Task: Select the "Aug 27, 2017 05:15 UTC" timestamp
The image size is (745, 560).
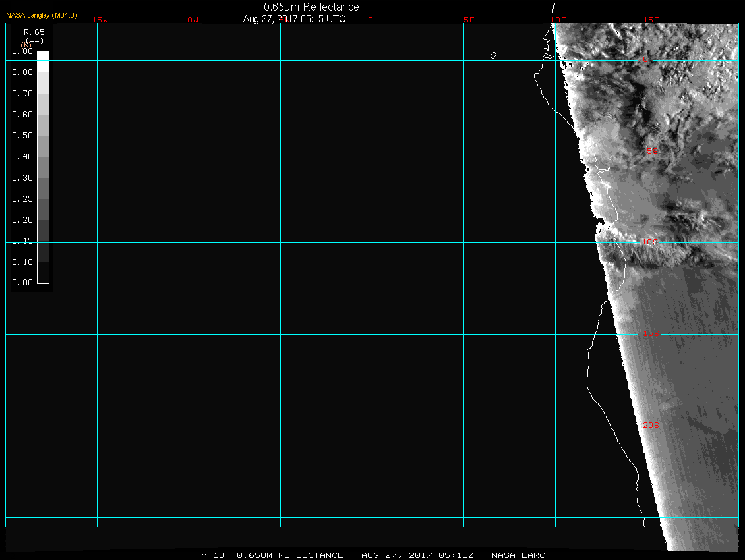Action: tap(294, 19)
